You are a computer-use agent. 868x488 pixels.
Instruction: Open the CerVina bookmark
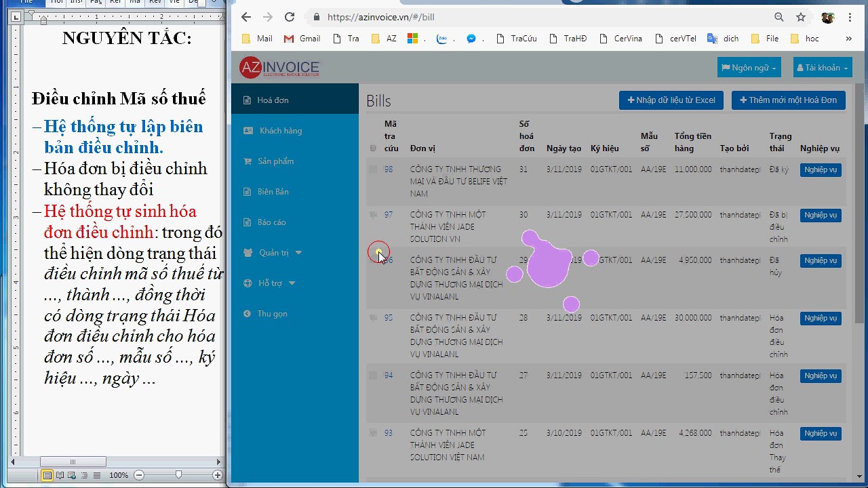click(x=621, y=39)
